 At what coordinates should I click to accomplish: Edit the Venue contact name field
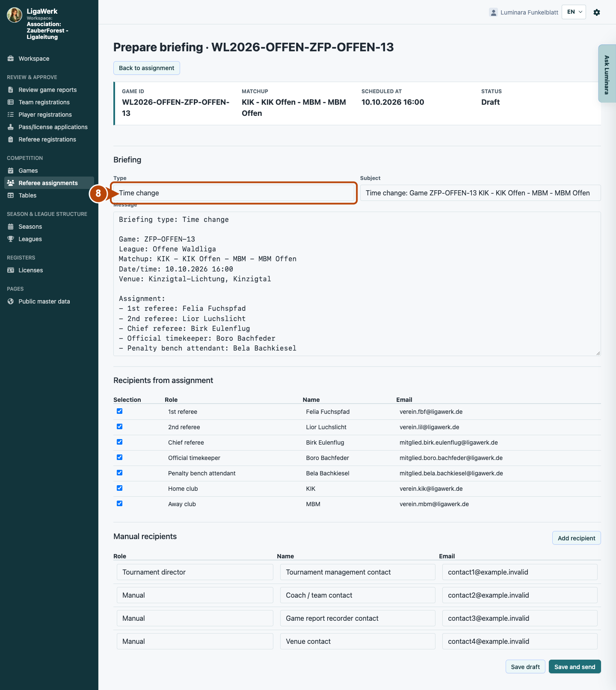(x=358, y=641)
